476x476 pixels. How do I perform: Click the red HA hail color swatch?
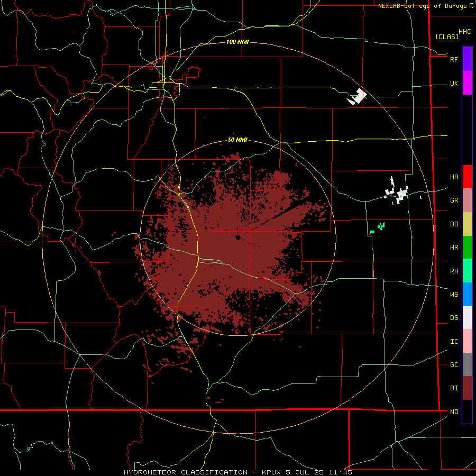pyautogui.click(x=467, y=177)
